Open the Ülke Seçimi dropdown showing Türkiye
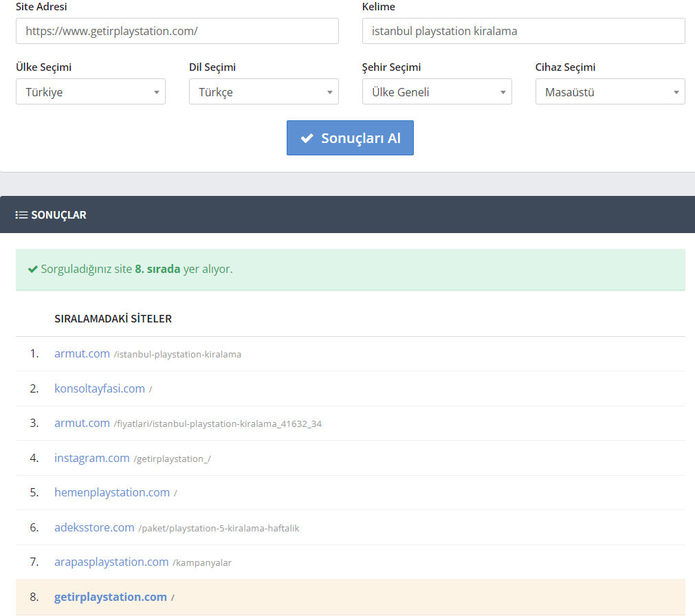Image resolution: width=695 pixels, height=616 pixels. coord(91,91)
